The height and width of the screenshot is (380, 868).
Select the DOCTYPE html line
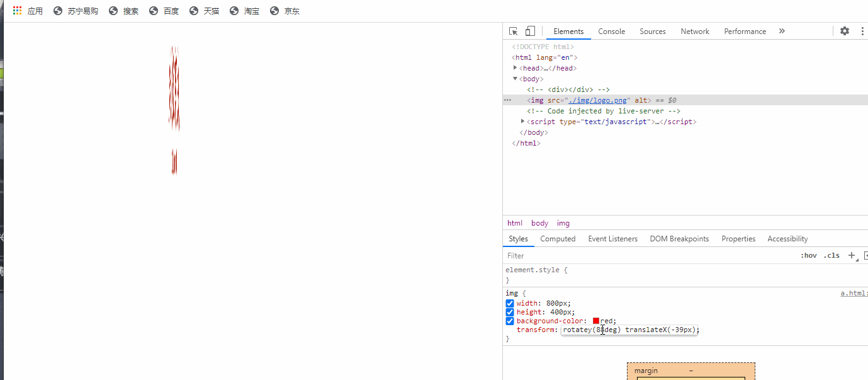[543, 47]
